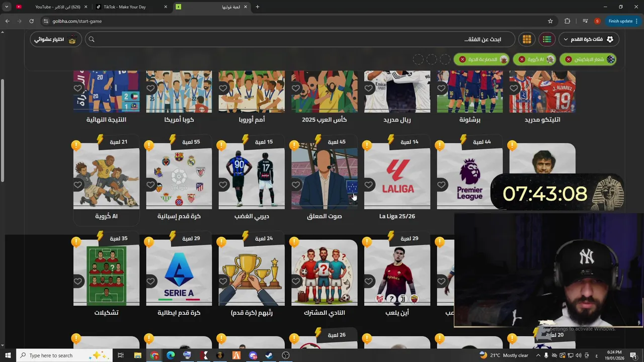This screenshot has width=644, height=362.
Task: Open File Explorer from taskbar
Action: [x=138, y=355]
